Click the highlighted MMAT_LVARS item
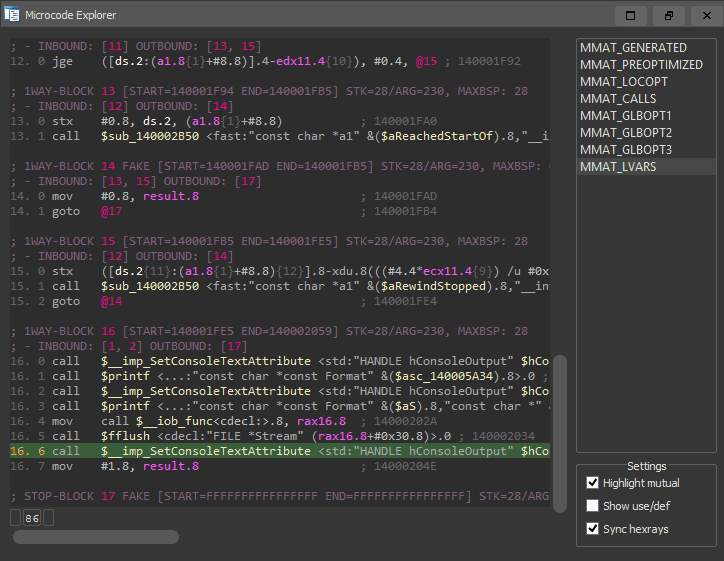The width and height of the screenshot is (724, 561). coord(619,167)
